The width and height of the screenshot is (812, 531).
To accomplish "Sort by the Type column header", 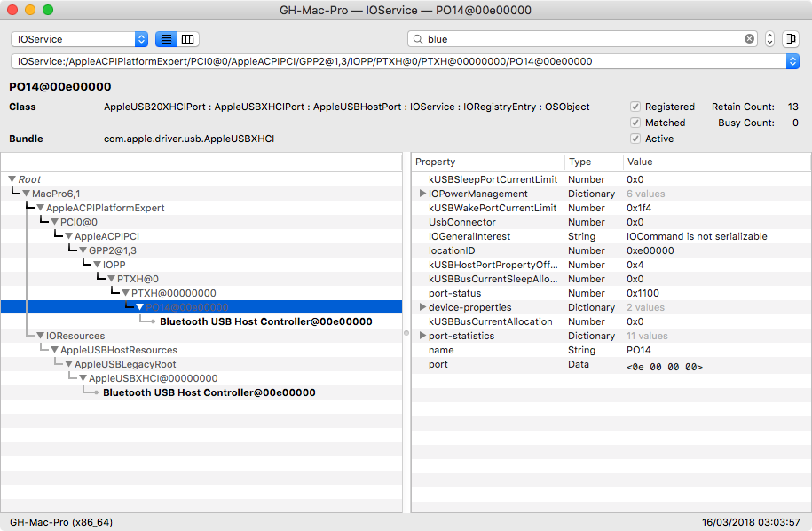I will point(594,162).
